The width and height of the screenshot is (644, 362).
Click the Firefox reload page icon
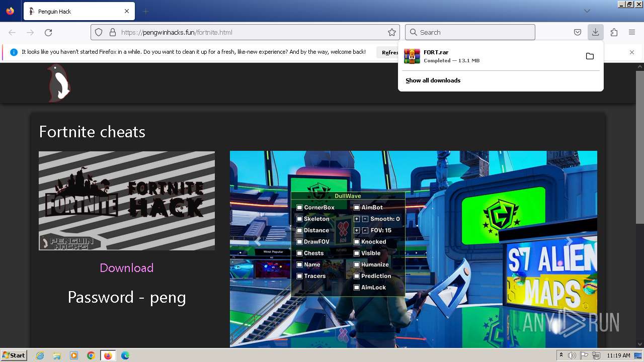tap(48, 32)
